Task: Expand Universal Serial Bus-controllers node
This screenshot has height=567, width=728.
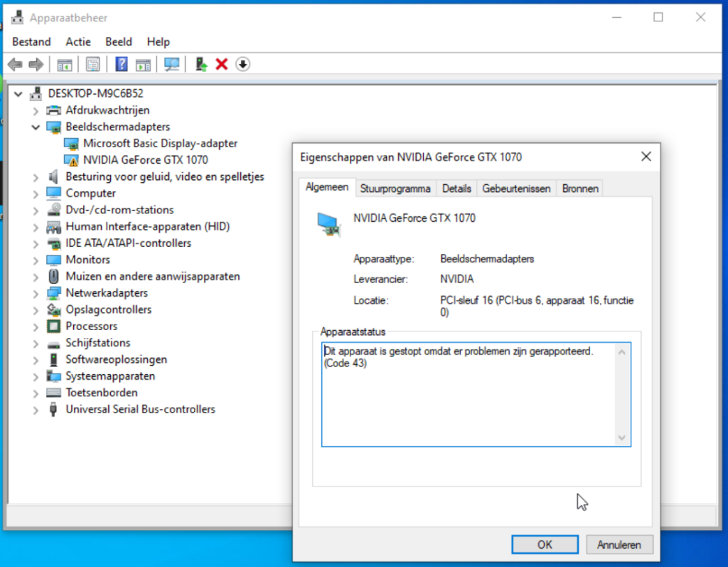Action: point(36,410)
